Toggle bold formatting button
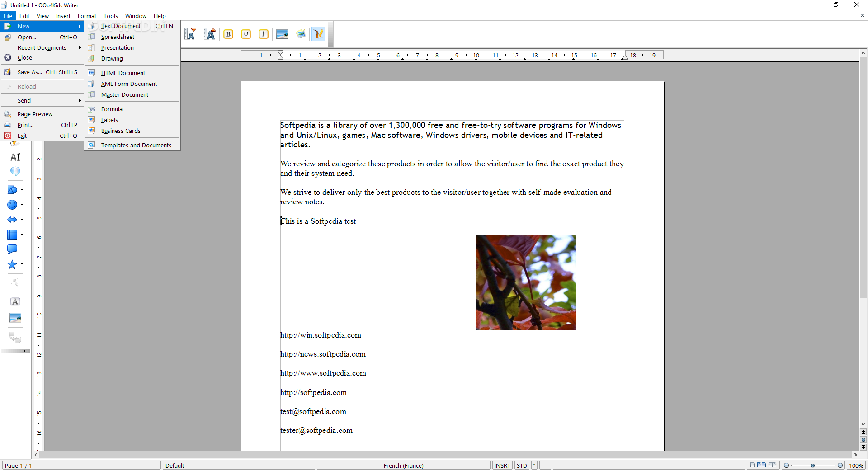The image size is (868, 470). coord(228,34)
